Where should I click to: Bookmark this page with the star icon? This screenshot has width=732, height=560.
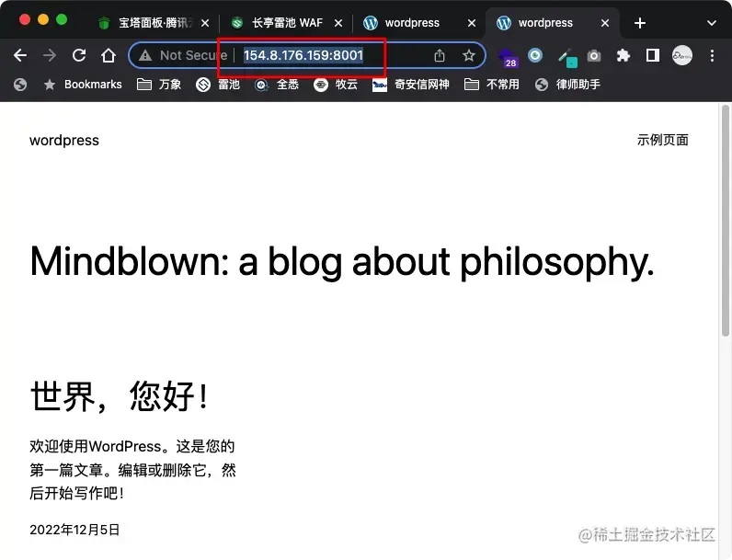tap(469, 55)
